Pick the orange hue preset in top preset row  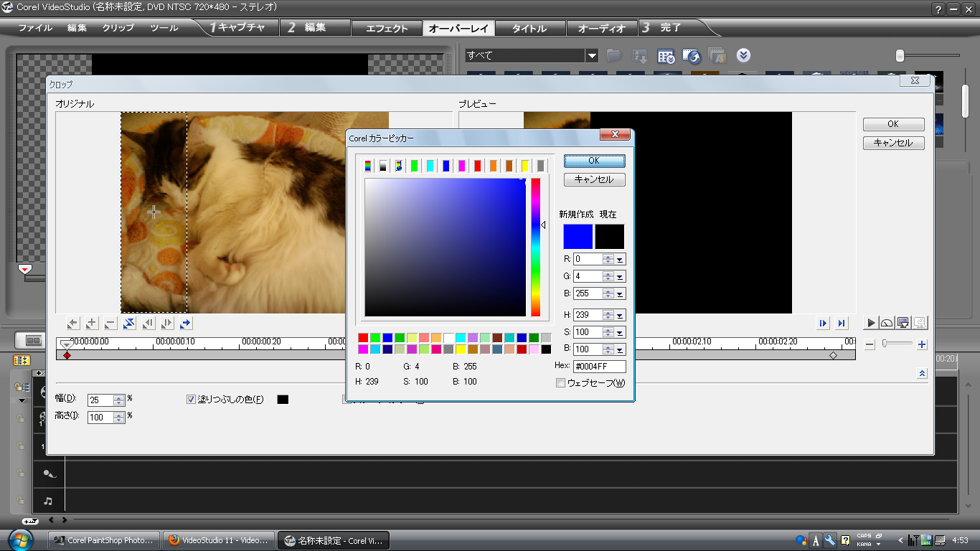494,166
